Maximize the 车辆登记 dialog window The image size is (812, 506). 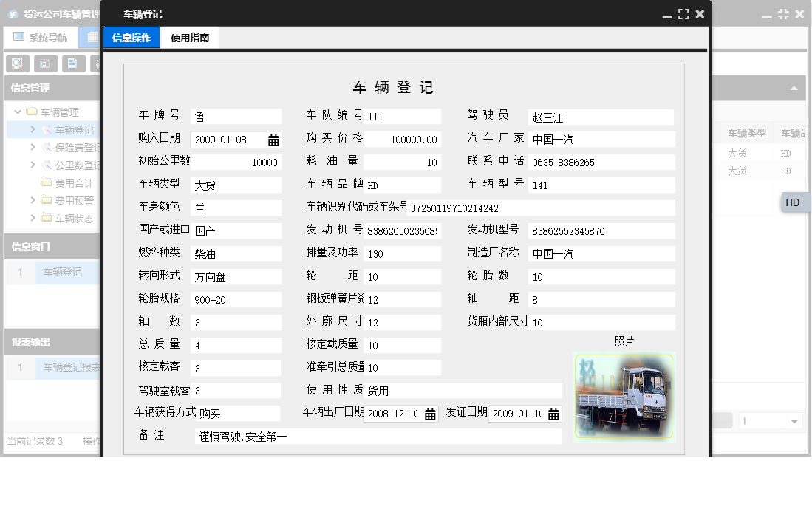(683, 14)
